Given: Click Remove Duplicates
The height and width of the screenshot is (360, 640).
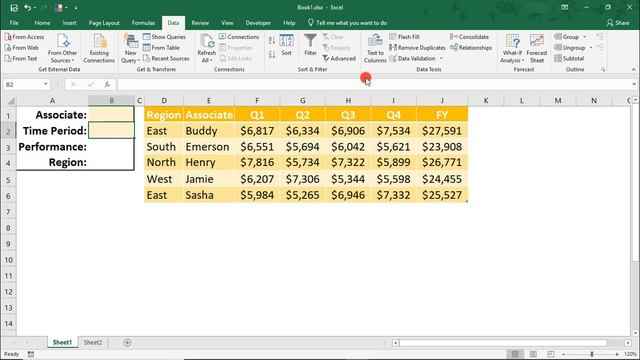Looking at the screenshot, I should coord(418,48).
